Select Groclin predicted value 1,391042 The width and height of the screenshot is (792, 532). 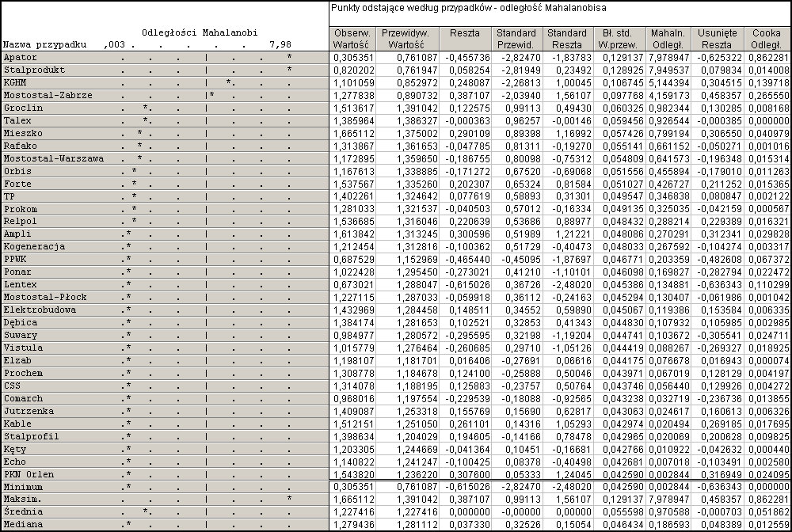pos(417,108)
